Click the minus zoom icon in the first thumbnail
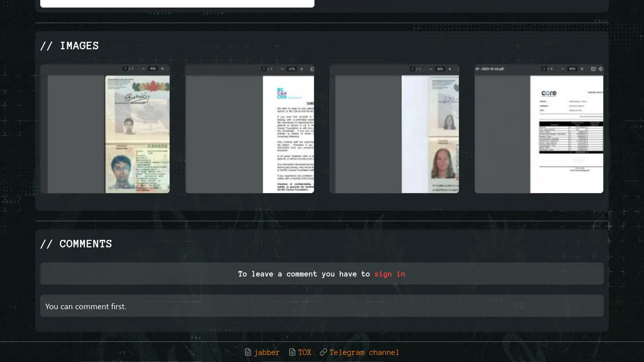The width and height of the screenshot is (644, 362). [x=143, y=69]
